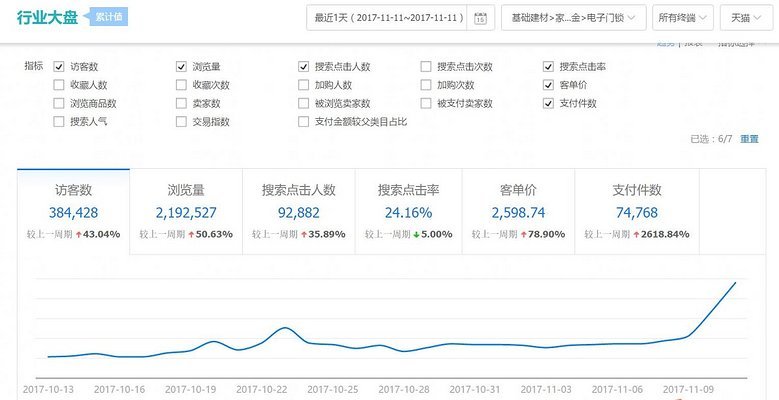
Task: Click the 行业大盘 page title
Action: pyautogui.click(x=47, y=17)
